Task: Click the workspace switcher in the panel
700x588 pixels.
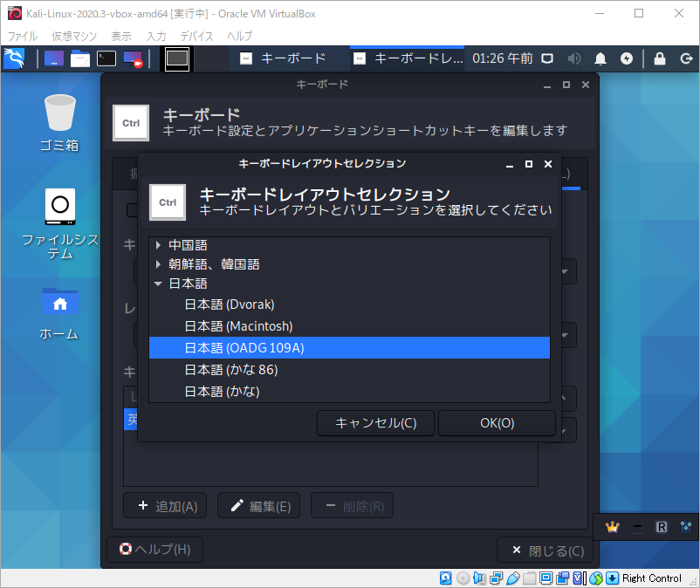Action: [x=177, y=58]
